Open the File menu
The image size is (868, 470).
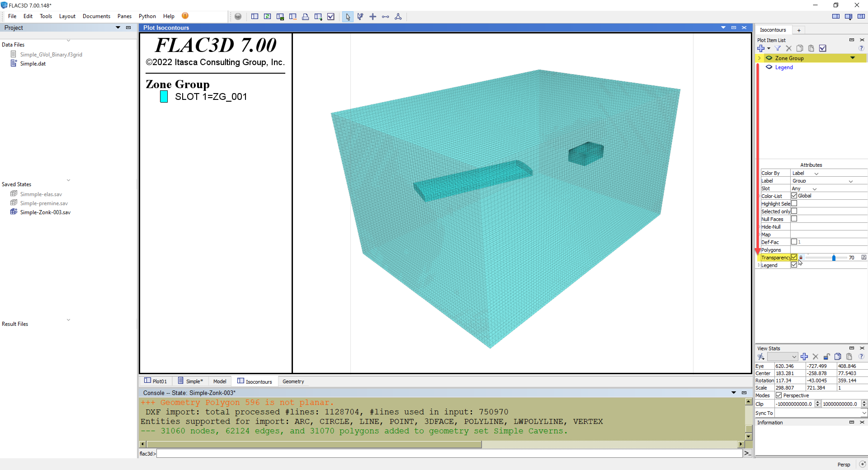coord(12,16)
